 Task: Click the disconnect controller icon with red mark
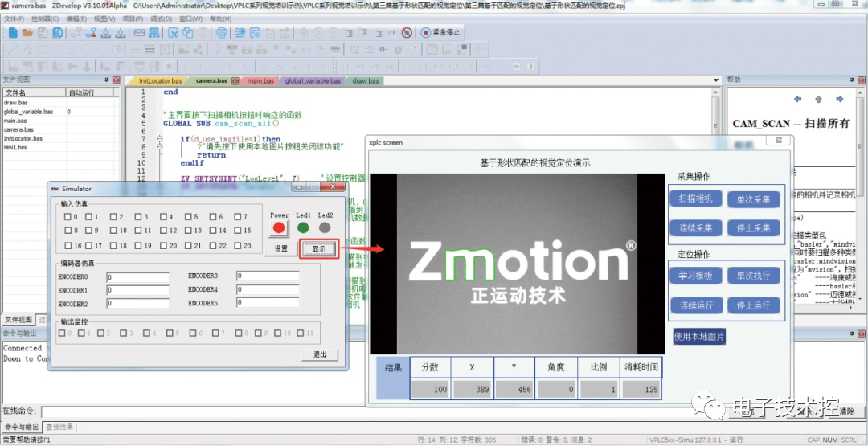[x=91, y=33]
